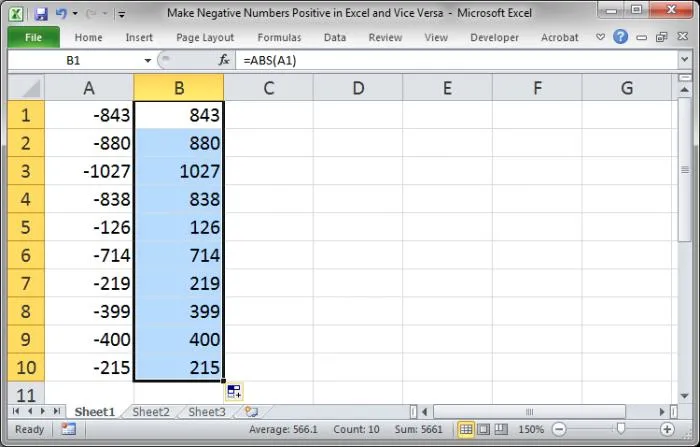This screenshot has height=447, width=700.
Task: Open the Name Box dropdown arrow
Action: [148, 60]
